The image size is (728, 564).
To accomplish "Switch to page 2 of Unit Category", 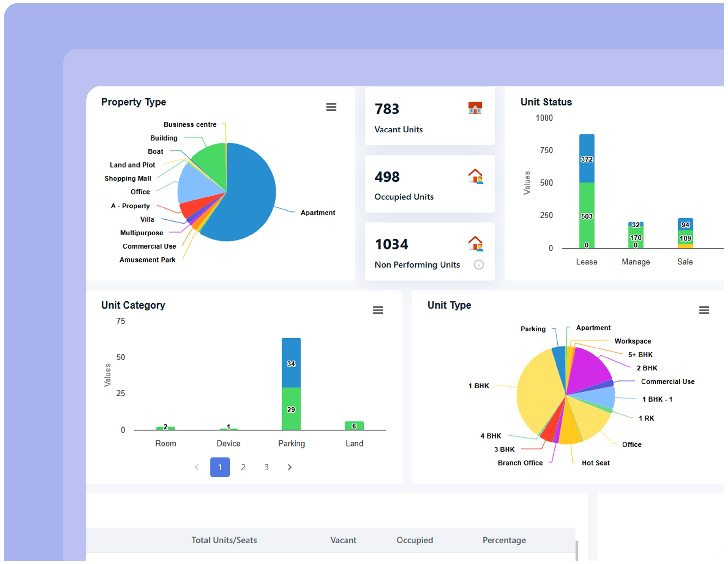I will click(x=243, y=467).
